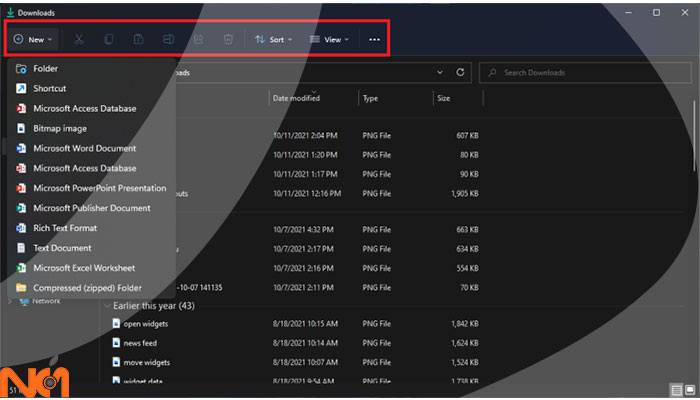Select Text Document entry

pyautogui.click(x=91, y=248)
